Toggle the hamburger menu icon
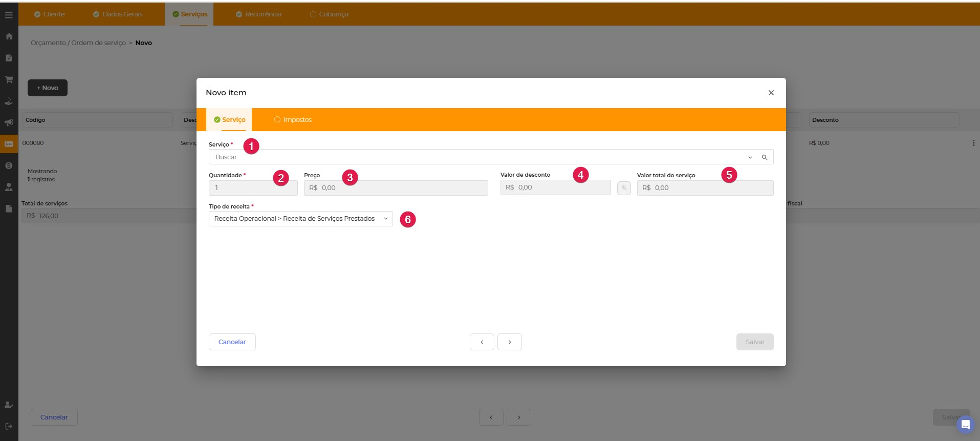The image size is (980, 441). pyautogui.click(x=9, y=15)
